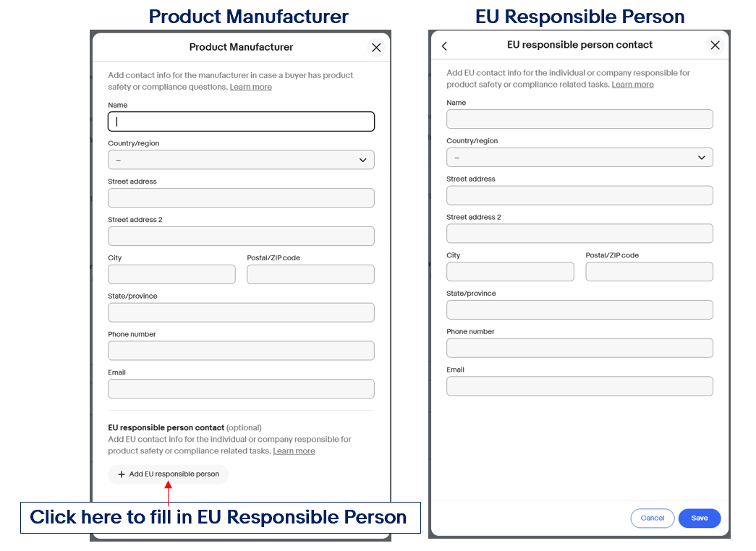Cancel the EU responsible person form
Screen dimensions: 756x551
653,518
